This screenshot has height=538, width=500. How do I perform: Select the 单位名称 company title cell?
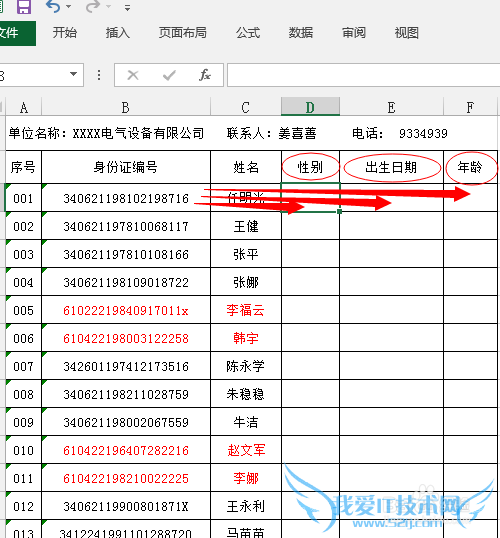tap(106, 133)
